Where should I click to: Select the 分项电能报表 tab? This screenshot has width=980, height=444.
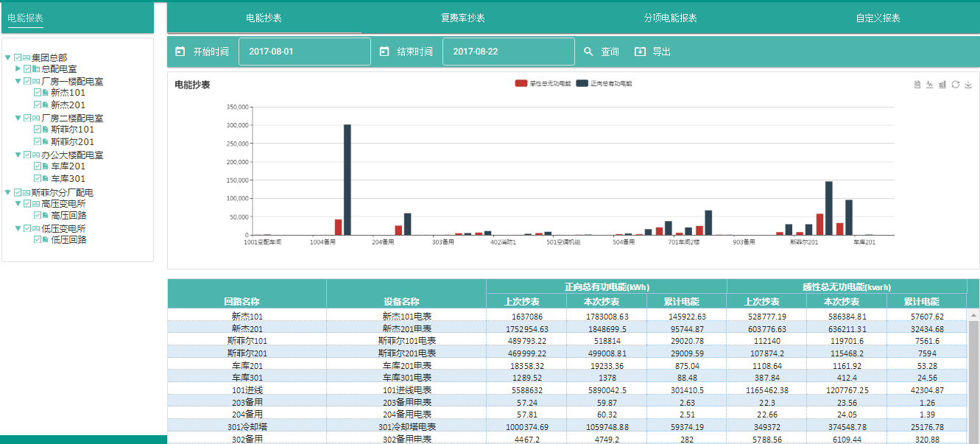(670, 18)
